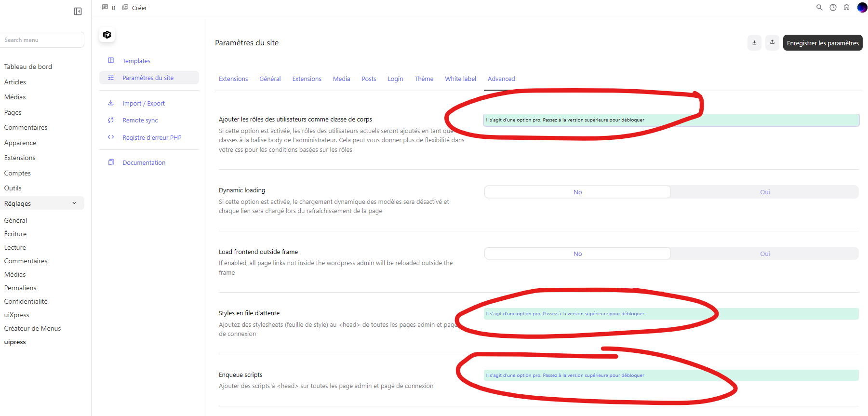This screenshot has height=416, width=868.
Task: Click the uiPress cube logo icon
Action: [x=107, y=35]
